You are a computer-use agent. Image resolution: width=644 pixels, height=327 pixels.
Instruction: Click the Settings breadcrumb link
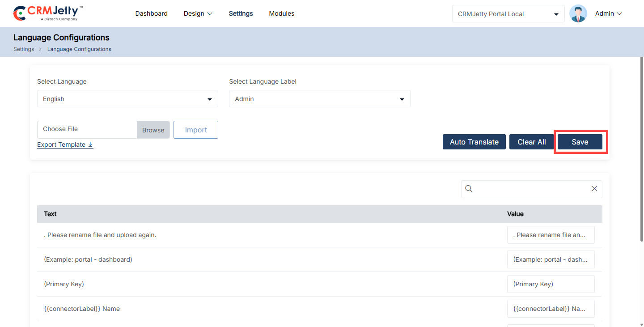point(24,49)
